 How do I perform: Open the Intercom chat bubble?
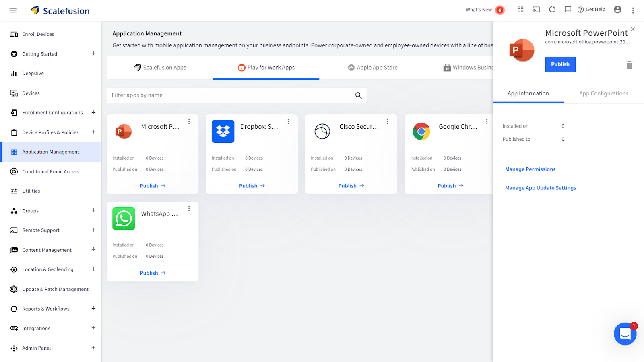tap(625, 334)
